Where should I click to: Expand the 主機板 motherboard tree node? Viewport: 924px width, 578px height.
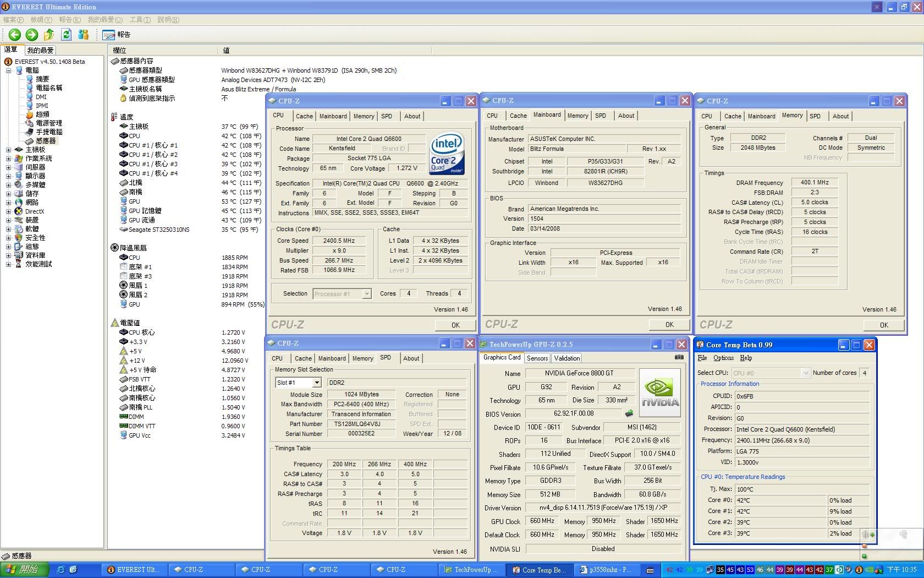pyautogui.click(x=8, y=150)
